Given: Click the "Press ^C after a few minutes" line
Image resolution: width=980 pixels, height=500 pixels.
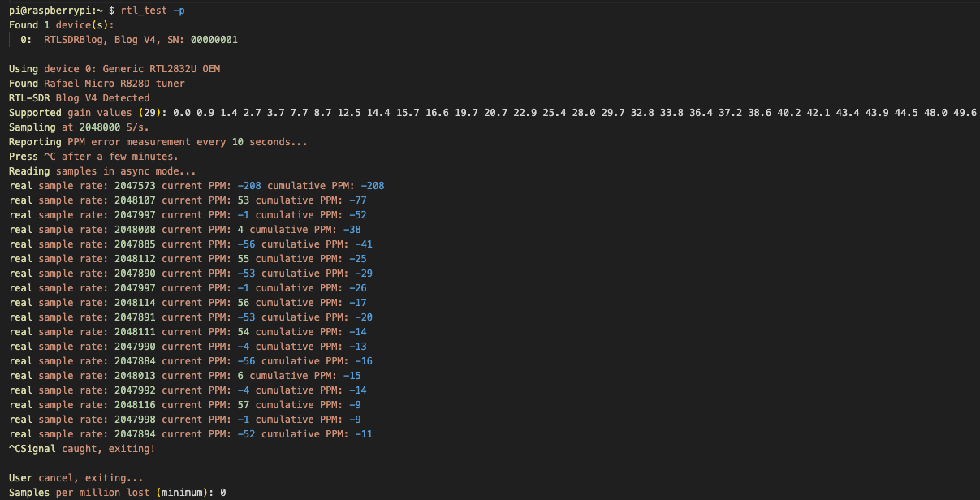Looking at the screenshot, I should click(x=93, y=157).
